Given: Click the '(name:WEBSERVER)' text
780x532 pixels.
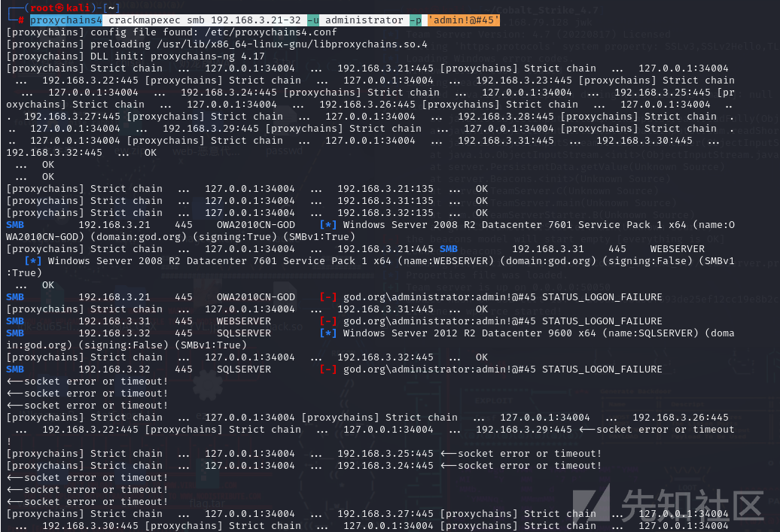Looking at the screenshot, I should point(446,260).
